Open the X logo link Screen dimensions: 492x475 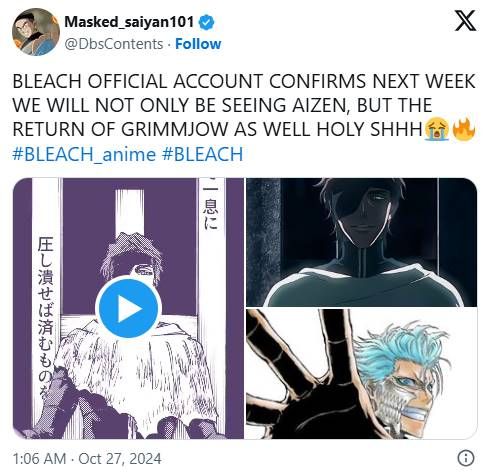[x=465, y=21]
